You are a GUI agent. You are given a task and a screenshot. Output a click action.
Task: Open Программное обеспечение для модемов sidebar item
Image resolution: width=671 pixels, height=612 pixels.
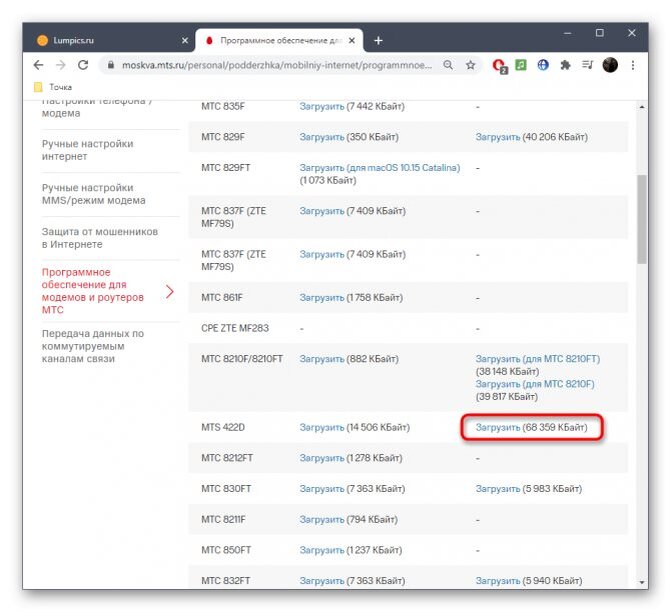click(x=92, y=291)
